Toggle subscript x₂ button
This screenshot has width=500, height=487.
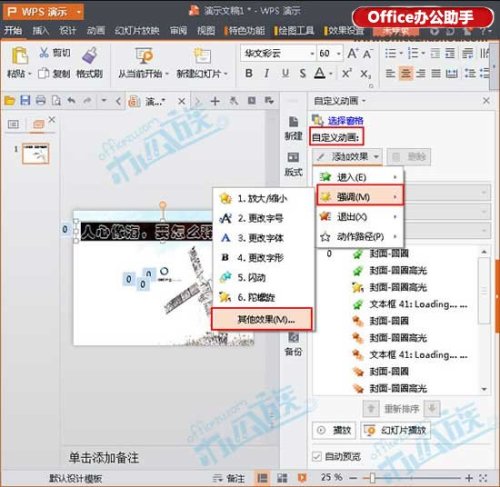(x=365, y=74)
